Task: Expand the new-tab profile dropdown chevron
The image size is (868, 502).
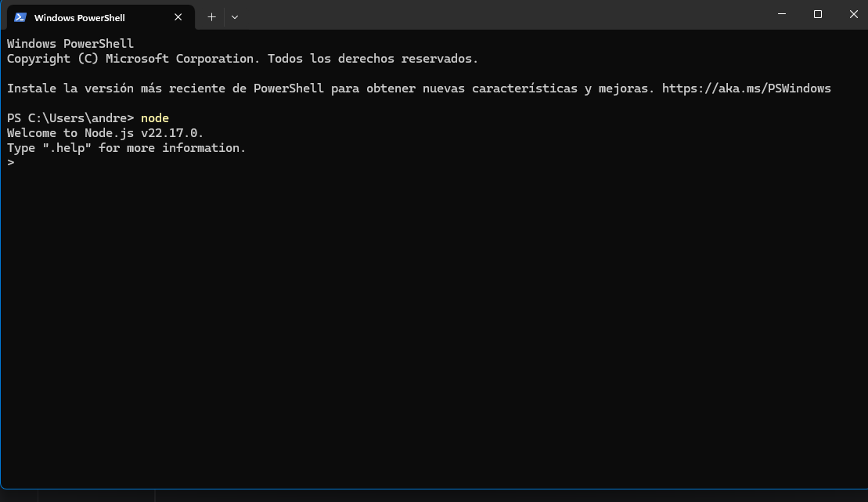Action: (235, 16)
